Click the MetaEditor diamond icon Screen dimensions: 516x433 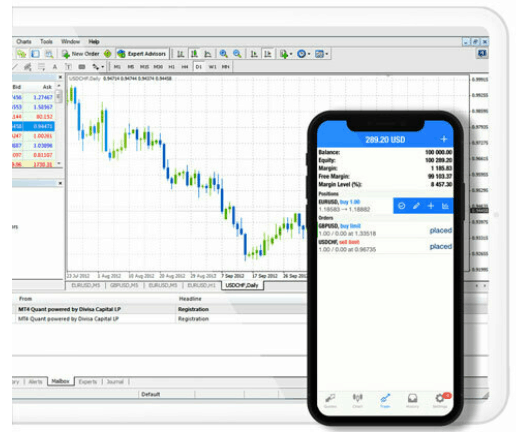[107, 54]
